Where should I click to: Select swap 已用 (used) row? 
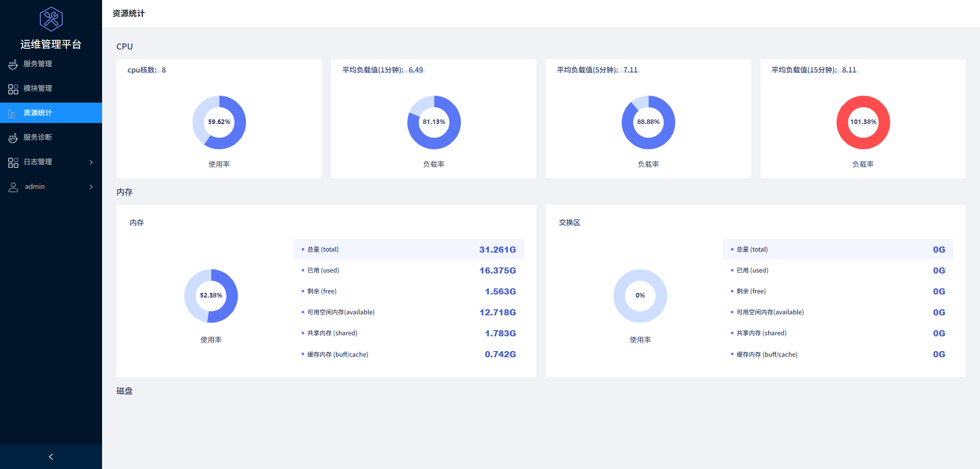[838, 270]
